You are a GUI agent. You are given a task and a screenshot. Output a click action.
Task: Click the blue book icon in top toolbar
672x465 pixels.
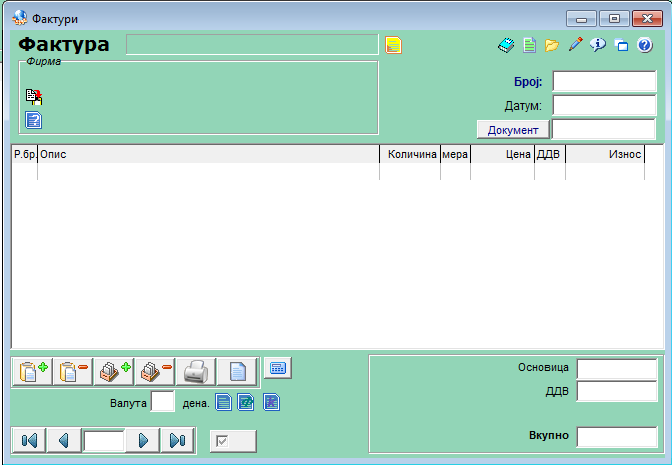point(506,45)
